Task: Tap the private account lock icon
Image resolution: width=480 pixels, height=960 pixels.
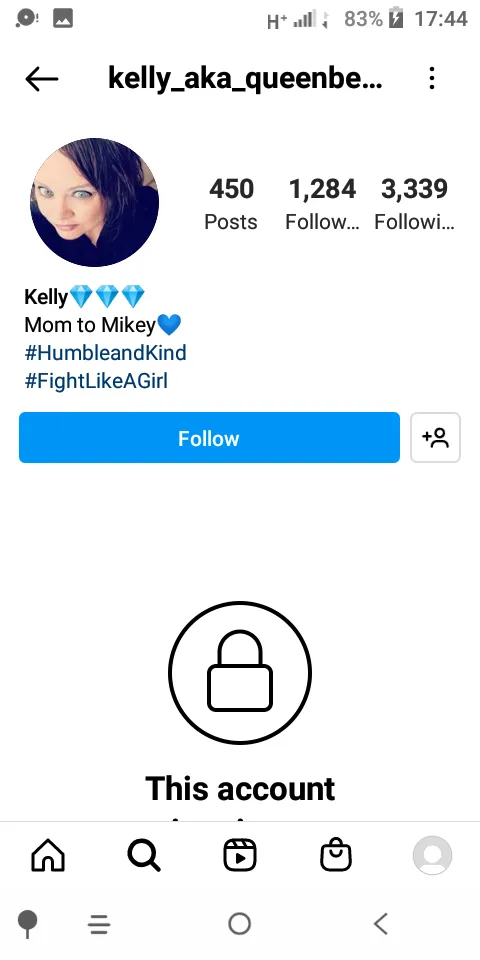Action: coord(240,673)
